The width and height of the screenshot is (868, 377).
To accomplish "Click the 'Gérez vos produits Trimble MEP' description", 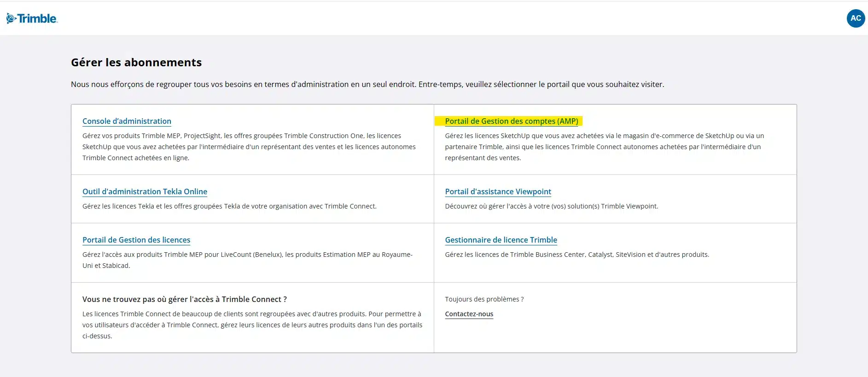I will [249, 147].
